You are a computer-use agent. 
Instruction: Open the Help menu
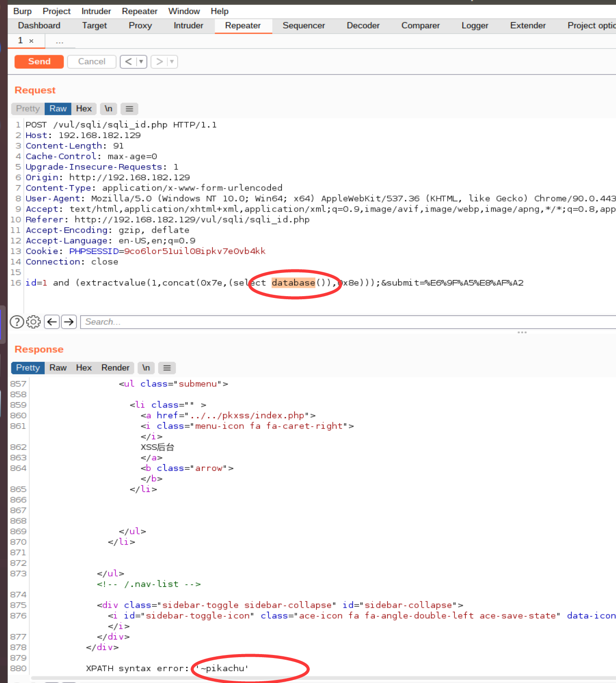pos(219,11)
